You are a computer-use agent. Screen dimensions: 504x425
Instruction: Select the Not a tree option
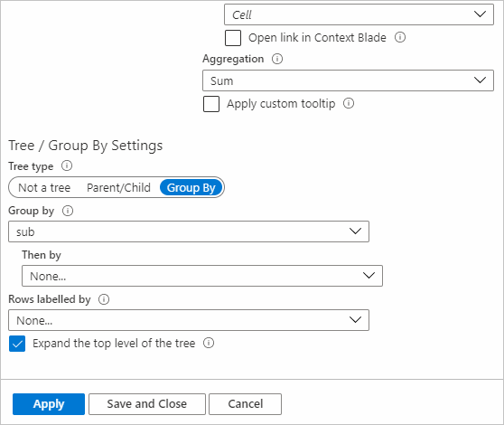point(44,187)
